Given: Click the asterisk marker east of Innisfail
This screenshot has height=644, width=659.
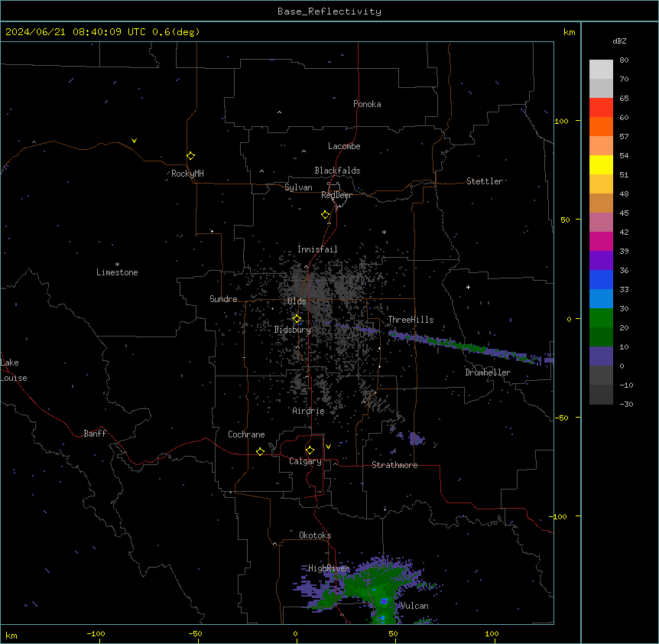Looking at the screenshot, I should coord(384,232).
